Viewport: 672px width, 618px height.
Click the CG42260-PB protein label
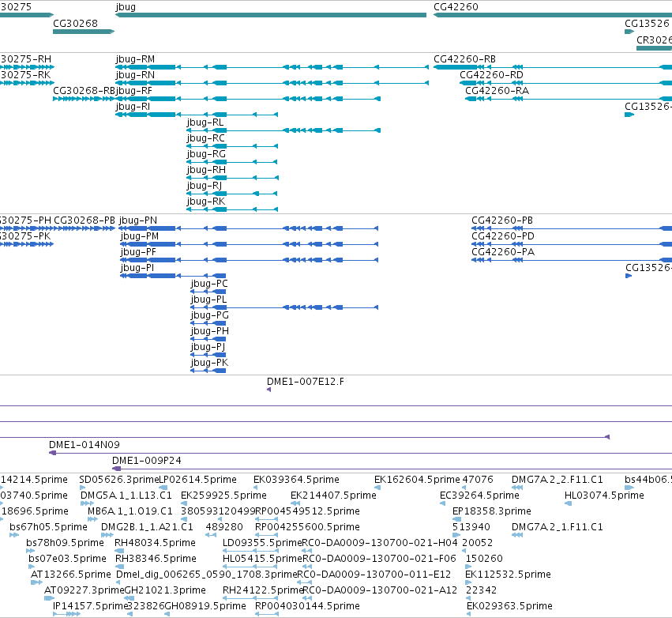502,220
